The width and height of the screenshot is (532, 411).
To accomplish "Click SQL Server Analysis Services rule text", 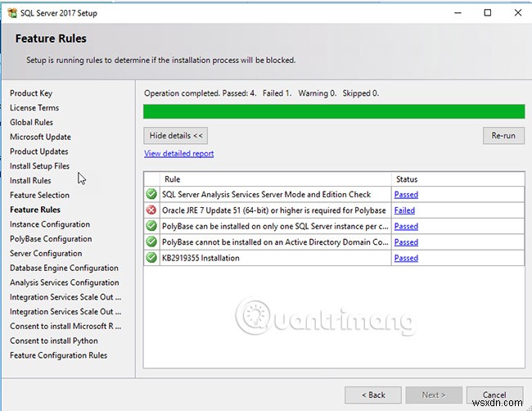I will click(266, 195).
